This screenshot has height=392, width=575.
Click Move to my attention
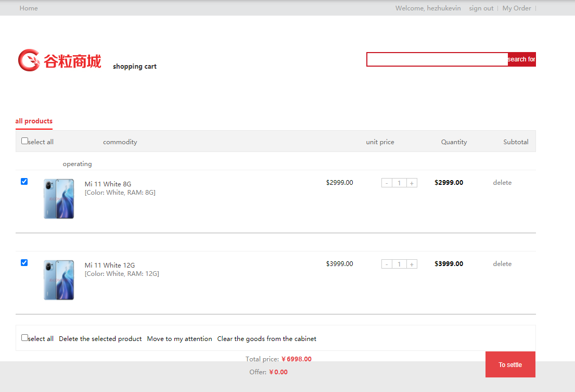click(x=180, y=339)
